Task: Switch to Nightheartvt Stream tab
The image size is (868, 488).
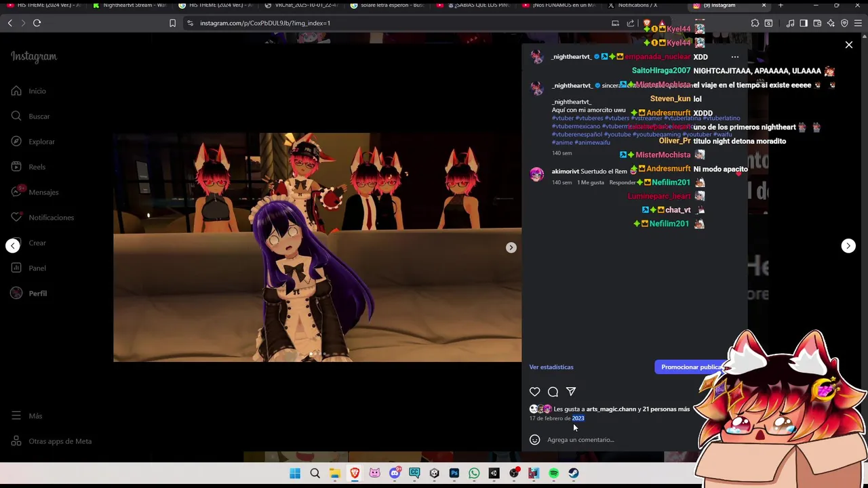Action: click(x=128, y=5)
